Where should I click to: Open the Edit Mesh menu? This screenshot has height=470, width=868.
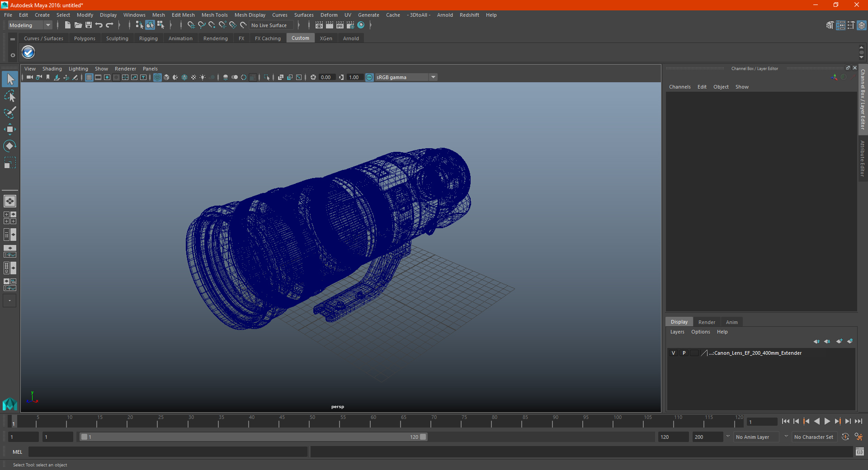(x=183, y=15)
